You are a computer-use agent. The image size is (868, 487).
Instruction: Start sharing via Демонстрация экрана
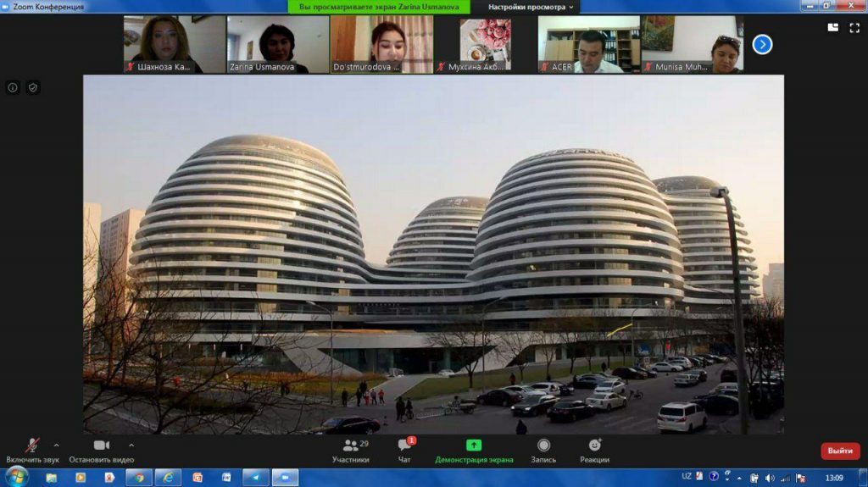(474, 450)
